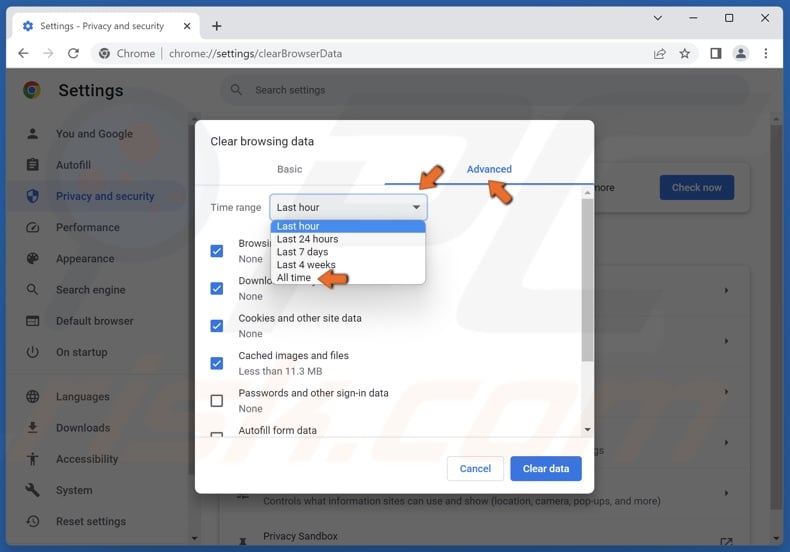Switch to the Basic tab

(x=290, y=169)
